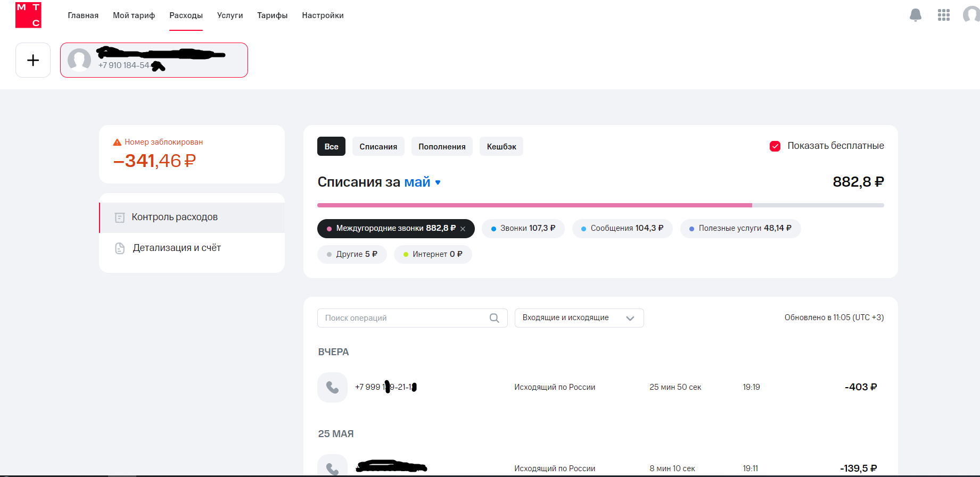Filter by Другие 5 ₽ chip

coord(352,254)
